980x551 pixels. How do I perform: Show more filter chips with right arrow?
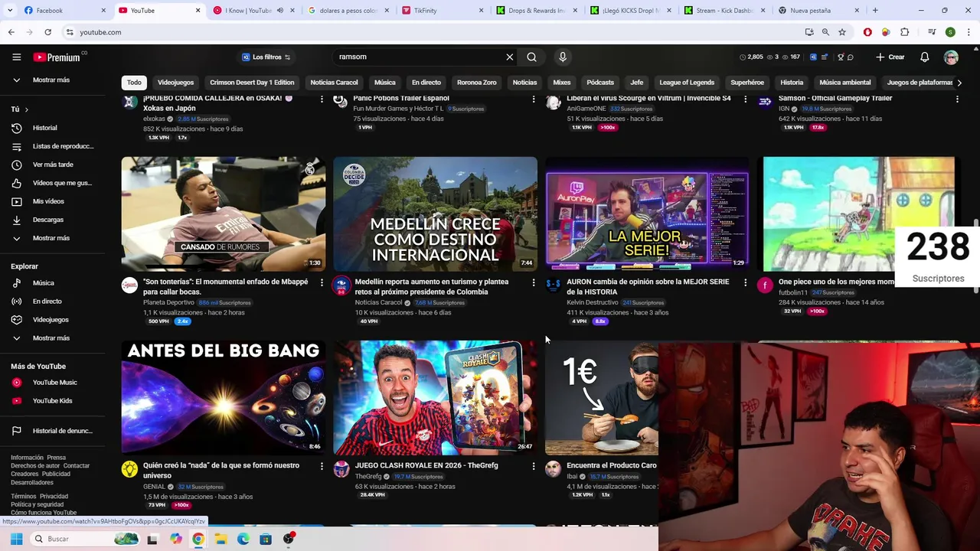pyautogui.click(x=959, y=82)
